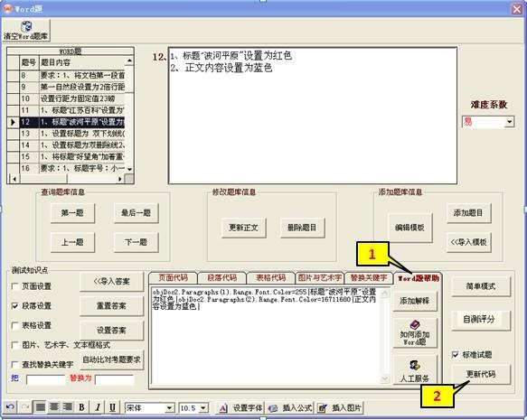Click 更新代码 button
Viewport: 527px width, 420px height.
tap(481, 374)
